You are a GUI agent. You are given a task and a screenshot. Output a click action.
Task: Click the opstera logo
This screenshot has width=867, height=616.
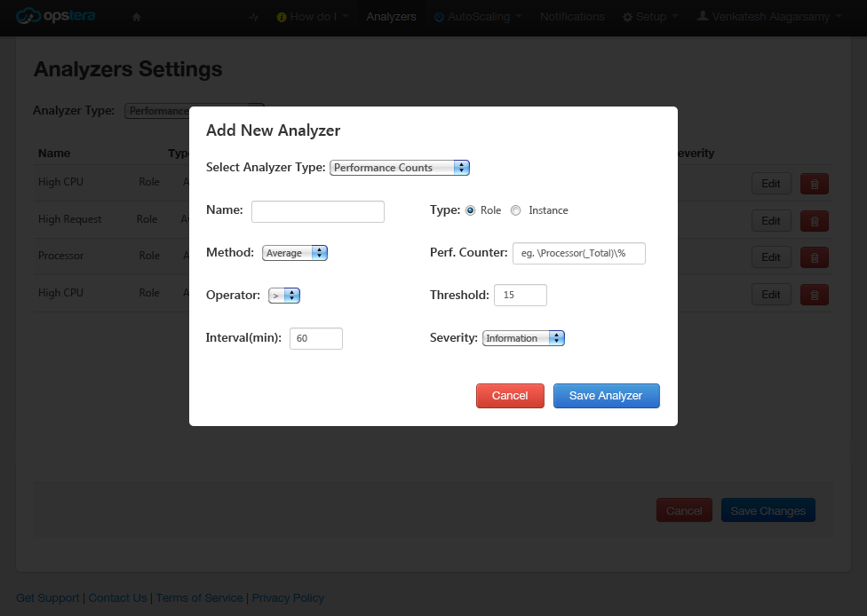coord(55,15)
